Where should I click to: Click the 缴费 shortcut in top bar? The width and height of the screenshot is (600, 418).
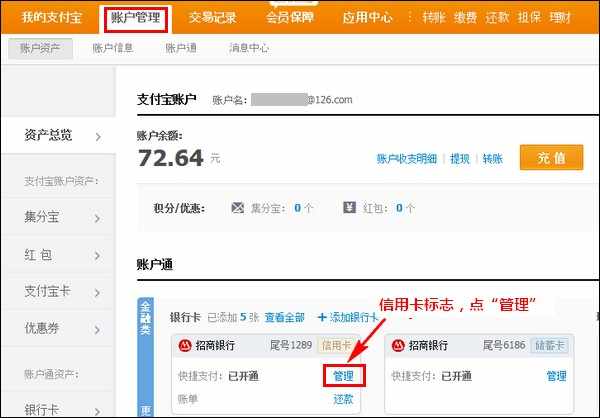point(465,18)
